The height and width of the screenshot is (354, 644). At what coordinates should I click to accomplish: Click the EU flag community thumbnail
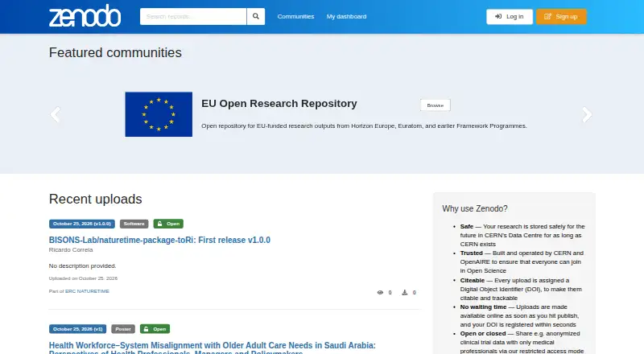[159, 114]
